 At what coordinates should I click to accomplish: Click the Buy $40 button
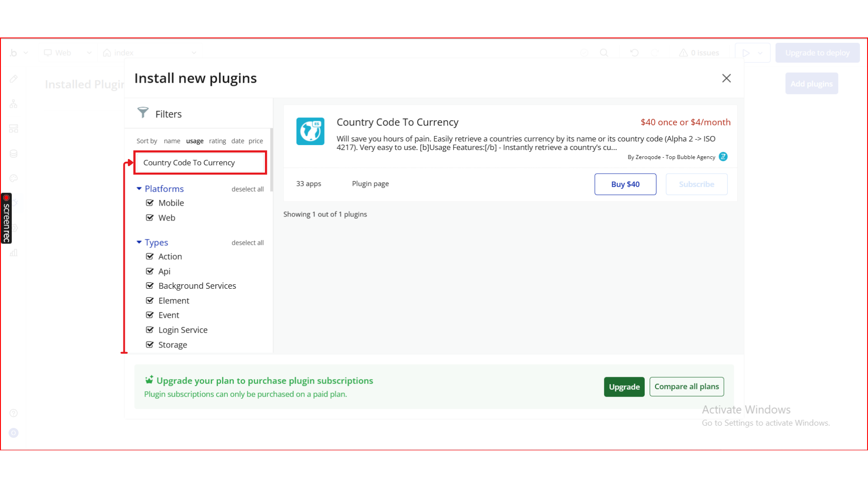coord(625,184)
